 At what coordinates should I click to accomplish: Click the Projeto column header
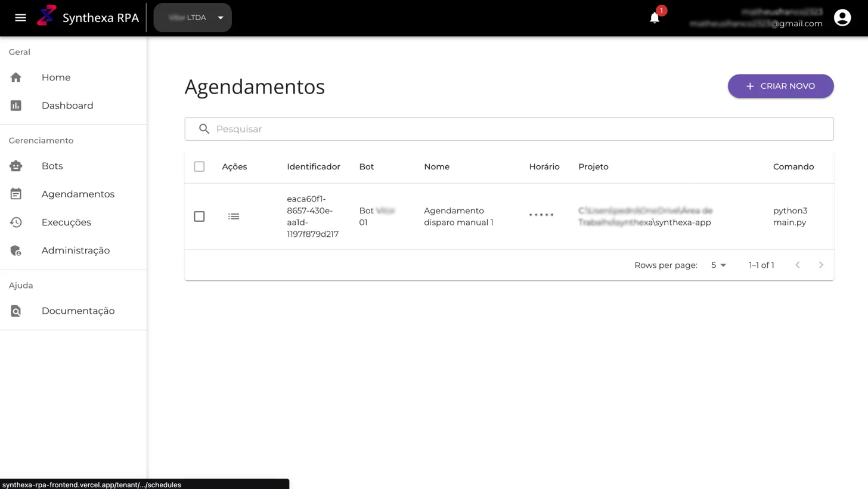593,166
